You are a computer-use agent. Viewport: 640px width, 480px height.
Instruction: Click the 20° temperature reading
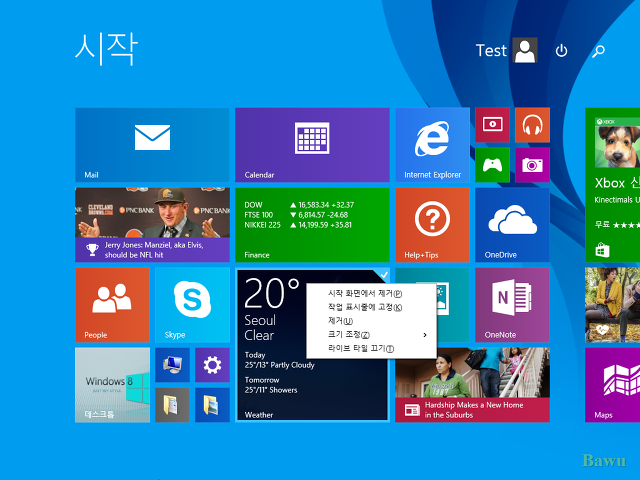click(x=271, y=293)
